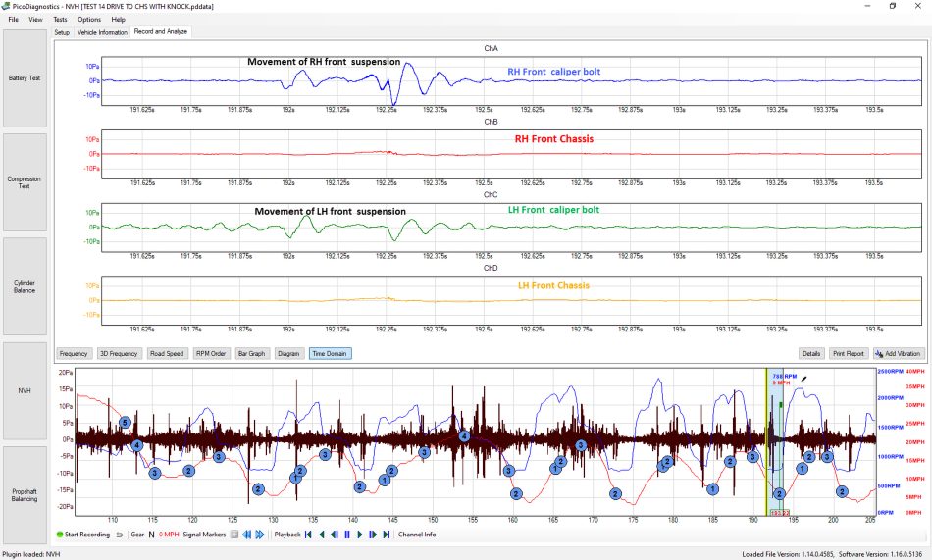Screen dimensions: 932x560
Task: Click the Add Vibration button
Action: coord(898,354)
